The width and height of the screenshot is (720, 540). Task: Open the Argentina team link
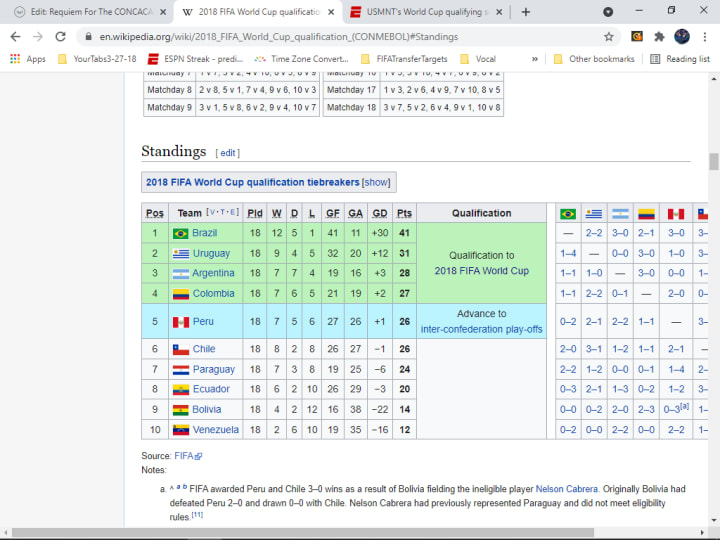(214, 273)
